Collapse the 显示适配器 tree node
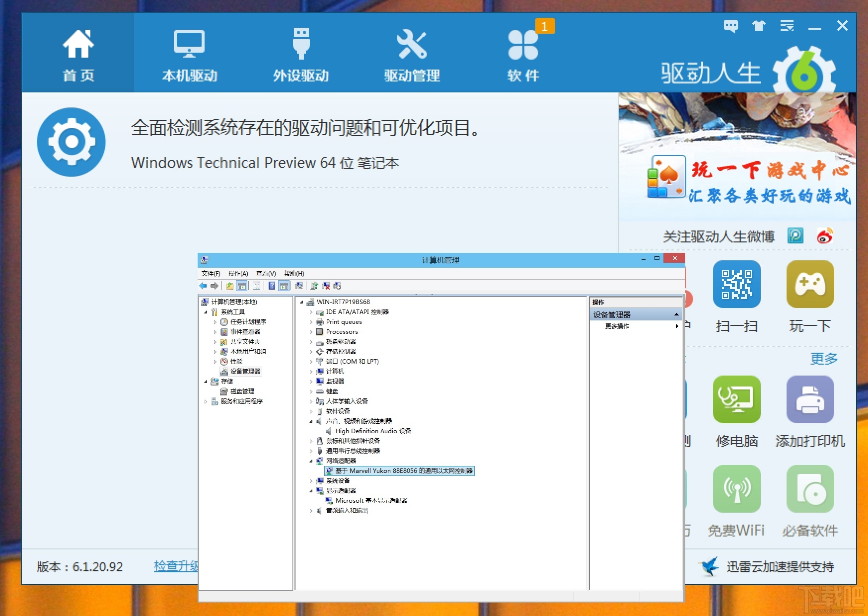The width and height of the screenshot is (868, 616). [x=311, y=491]
